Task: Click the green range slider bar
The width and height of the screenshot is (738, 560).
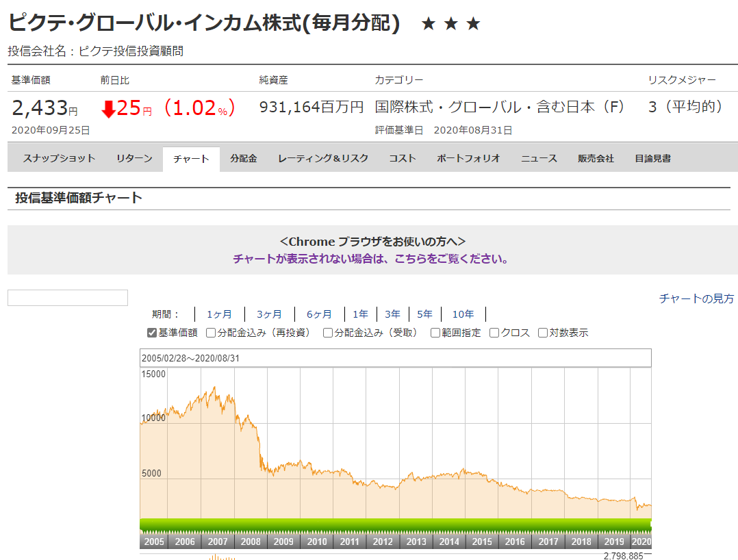Action: pos(396,526)
